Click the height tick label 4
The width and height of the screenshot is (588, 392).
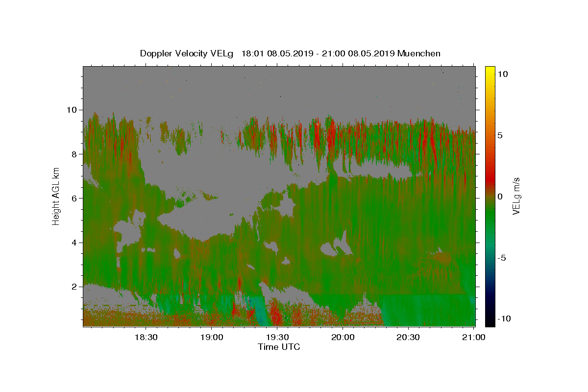point(74,243)
